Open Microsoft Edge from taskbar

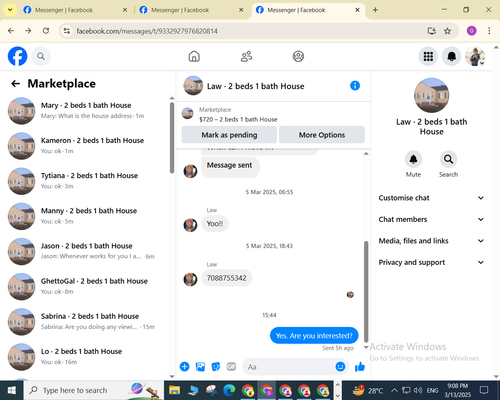[x=230, y=390]
